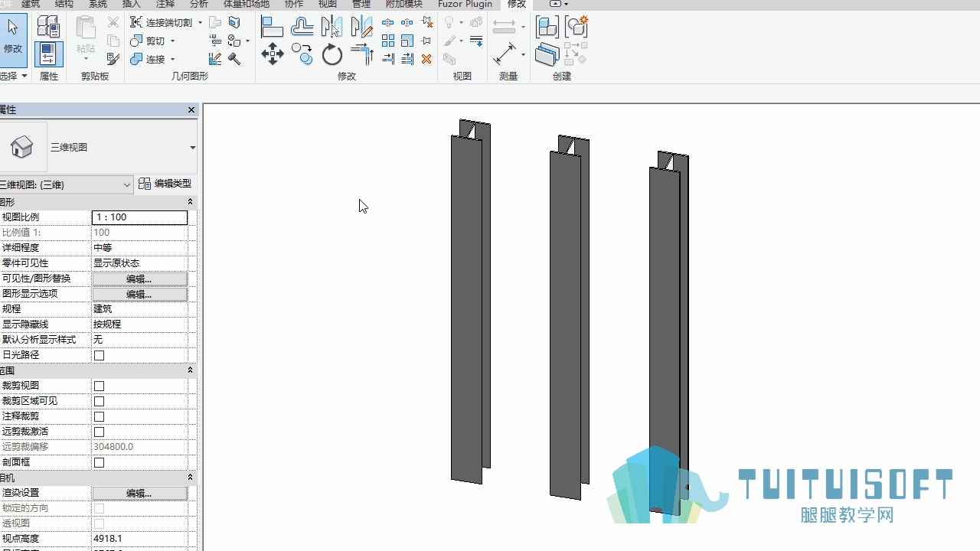Select the Scale tool
The width and height of the screenshot is (980, 551).
coord(407,41)
